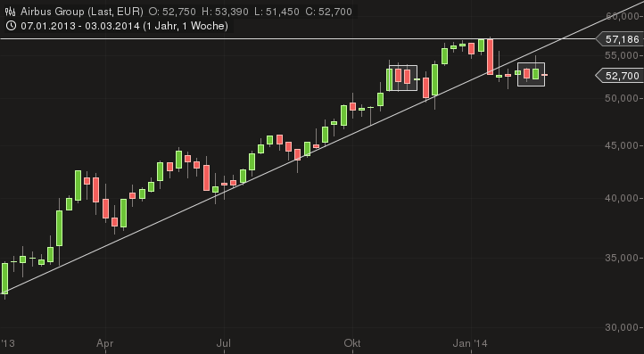Click the highlighted candle box in February 2014

[531, 74]
